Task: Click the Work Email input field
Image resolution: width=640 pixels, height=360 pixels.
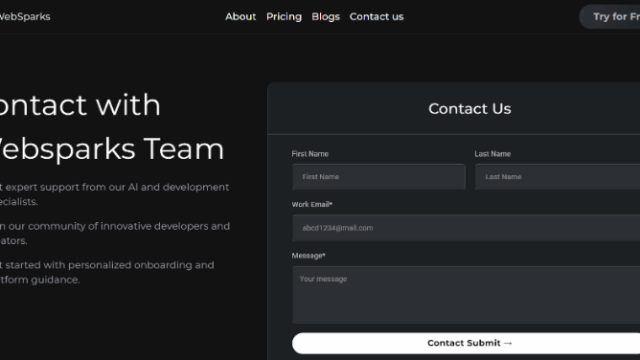Action: (x=466, y=228)
